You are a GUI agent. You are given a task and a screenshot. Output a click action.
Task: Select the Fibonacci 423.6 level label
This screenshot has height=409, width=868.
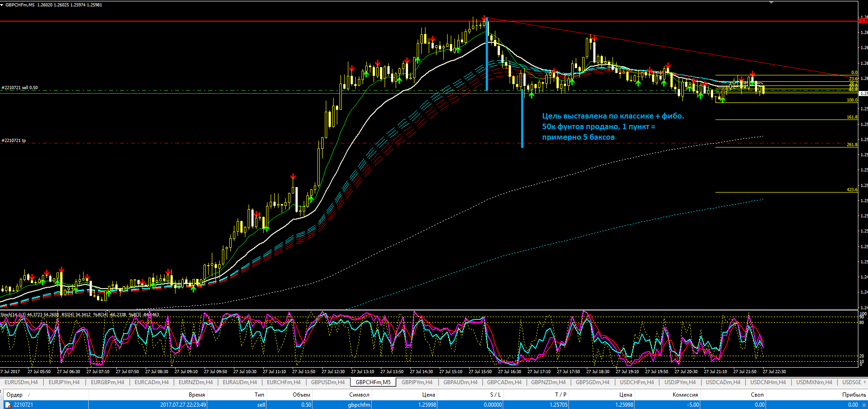click(x=852, y=190)
